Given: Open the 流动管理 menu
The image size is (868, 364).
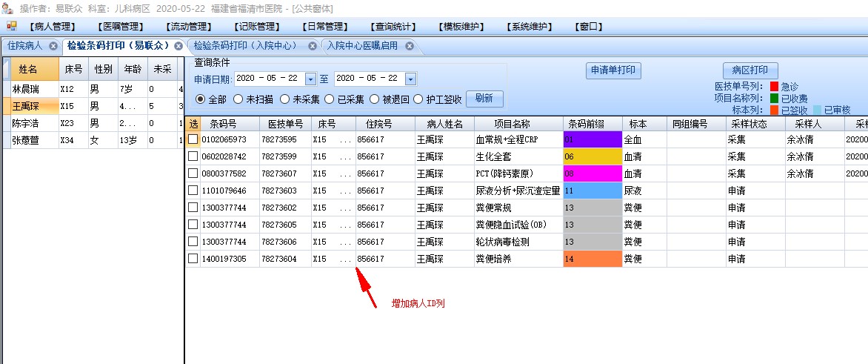Looking at the screenshot, I should (x=189, y=27).
